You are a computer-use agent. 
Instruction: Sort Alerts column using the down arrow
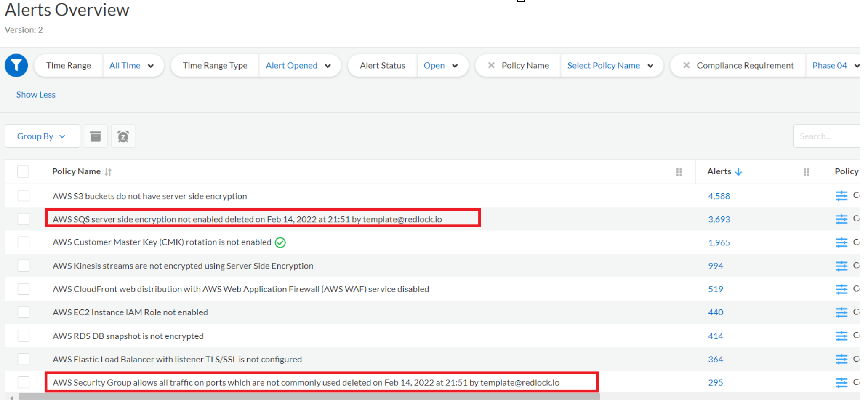click(738, 172)
